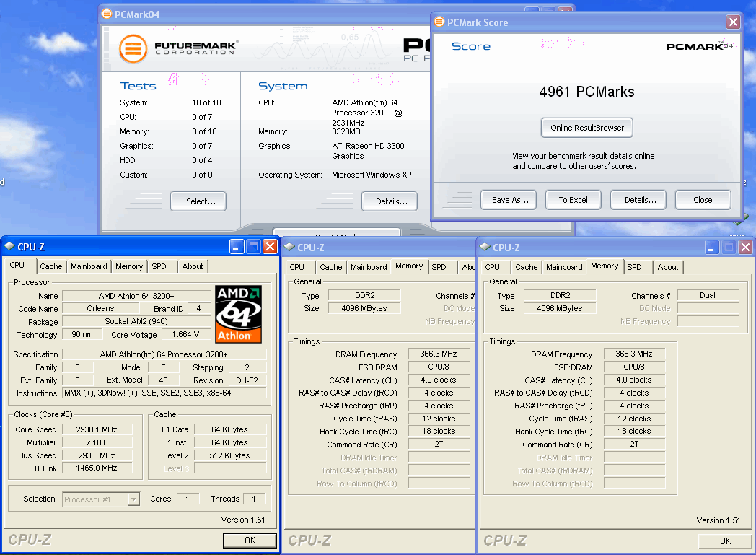Click FSB:DRAM CPU/8 in middle CPU-Z

pos(439,367)
